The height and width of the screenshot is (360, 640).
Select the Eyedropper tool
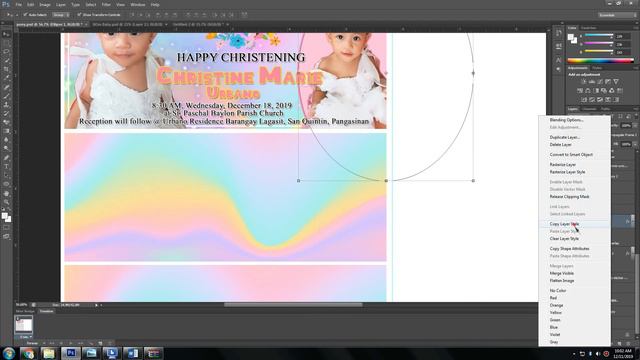tap(6, 78)
